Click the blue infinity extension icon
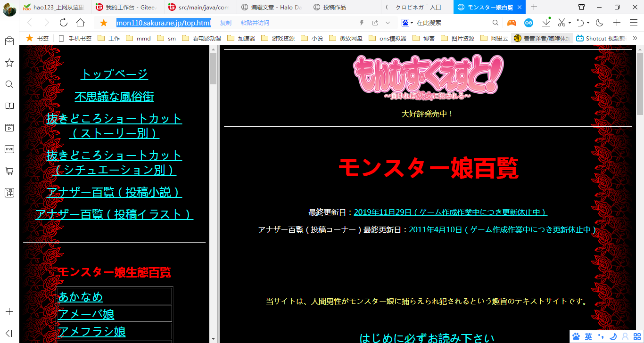The image size is (644, 343). pos(529,23)
